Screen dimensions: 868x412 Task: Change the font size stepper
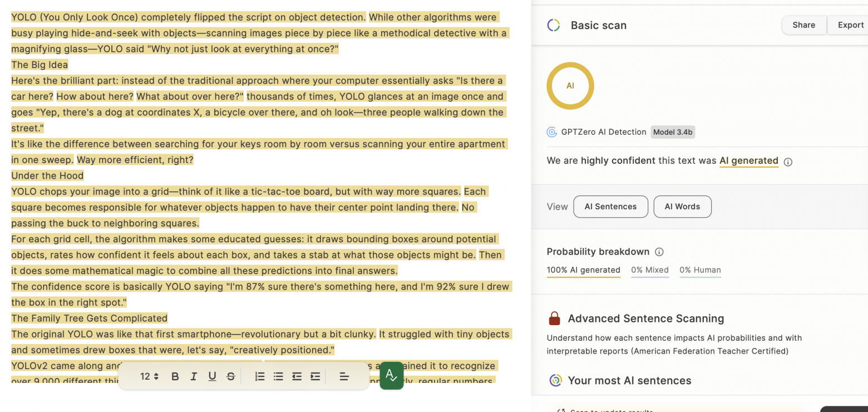point(150,376)
